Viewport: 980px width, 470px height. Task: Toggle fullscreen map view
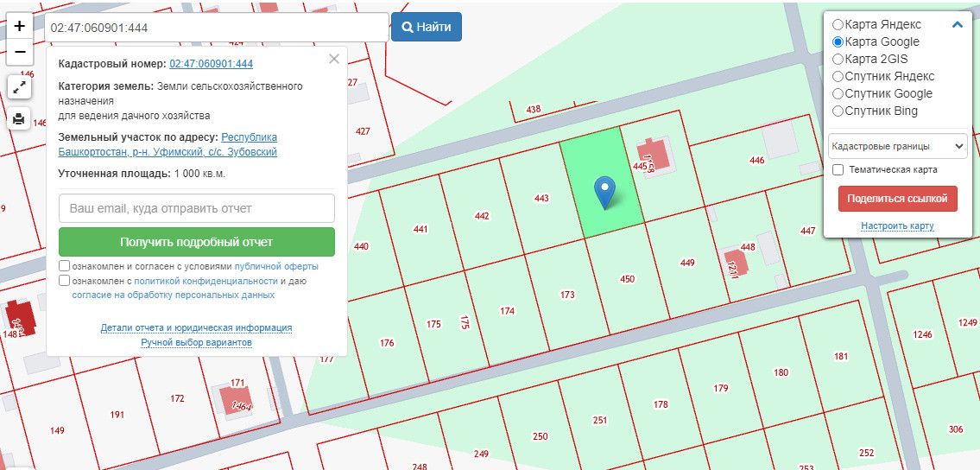(x=19, y=87)
